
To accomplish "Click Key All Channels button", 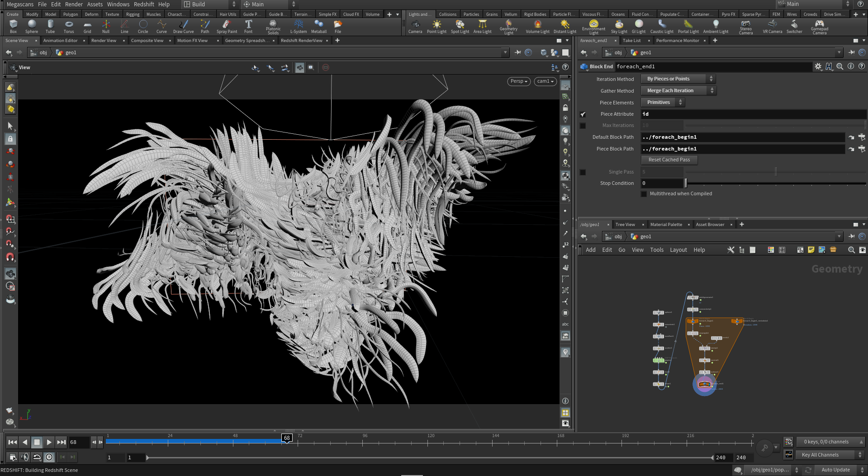I will click(x=820, y=455).
